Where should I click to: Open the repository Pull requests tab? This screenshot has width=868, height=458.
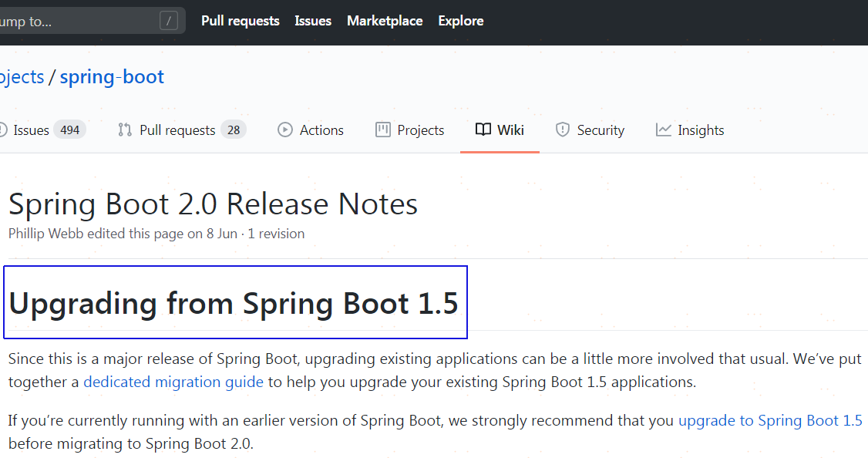coord(182,130)
